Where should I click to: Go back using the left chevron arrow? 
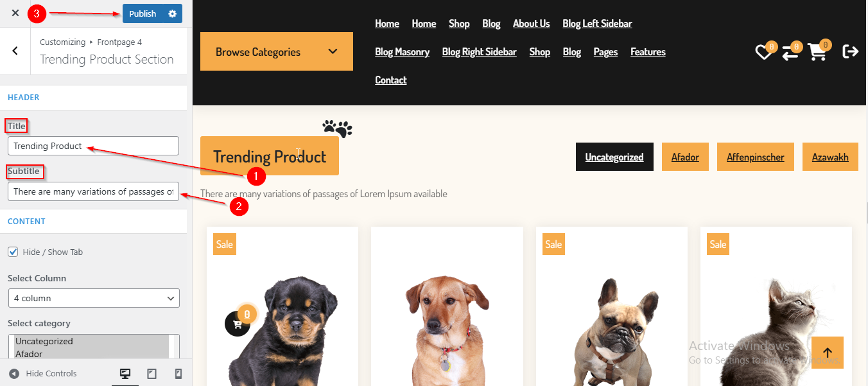[x=15, y=51]
